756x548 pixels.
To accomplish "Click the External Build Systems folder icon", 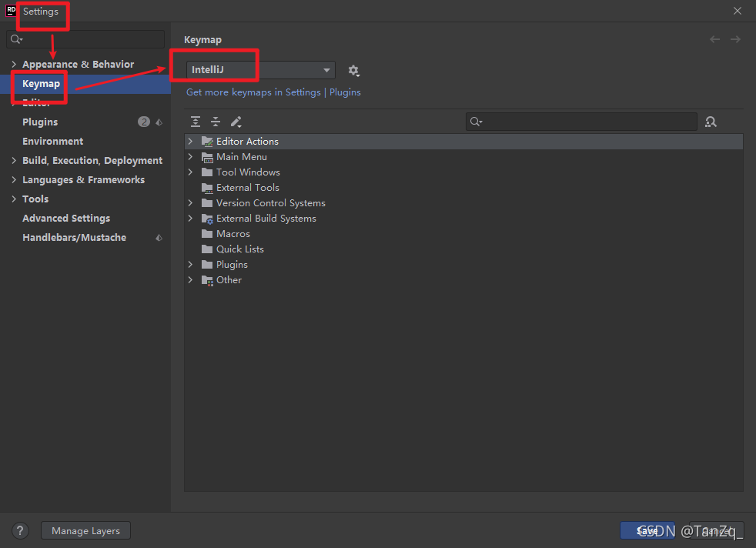I will [x=207, y=219].
